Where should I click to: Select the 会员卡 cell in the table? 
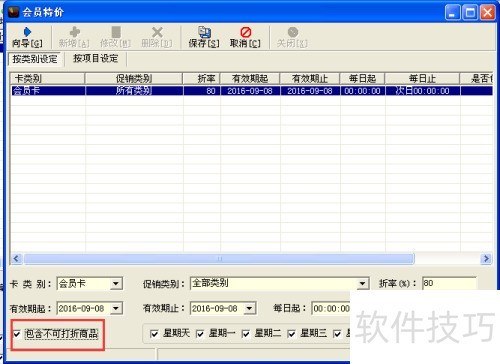[x=48, y=91]
